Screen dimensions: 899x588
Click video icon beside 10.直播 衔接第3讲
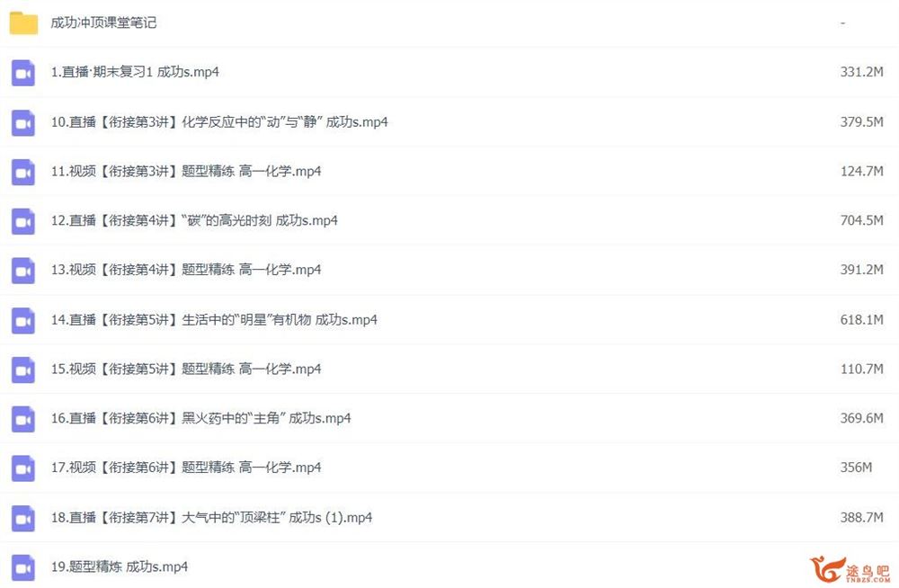tap(23, 123)
